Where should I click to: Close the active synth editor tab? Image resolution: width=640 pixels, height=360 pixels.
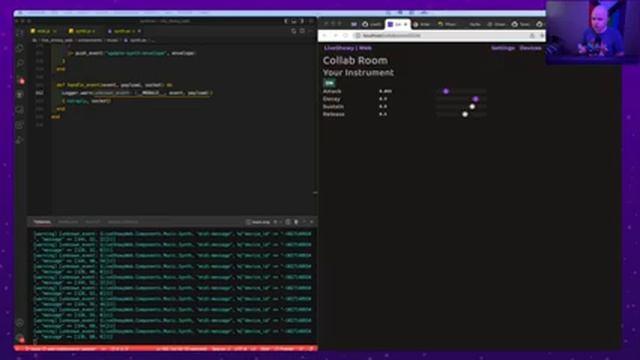[x=140, y=31]
